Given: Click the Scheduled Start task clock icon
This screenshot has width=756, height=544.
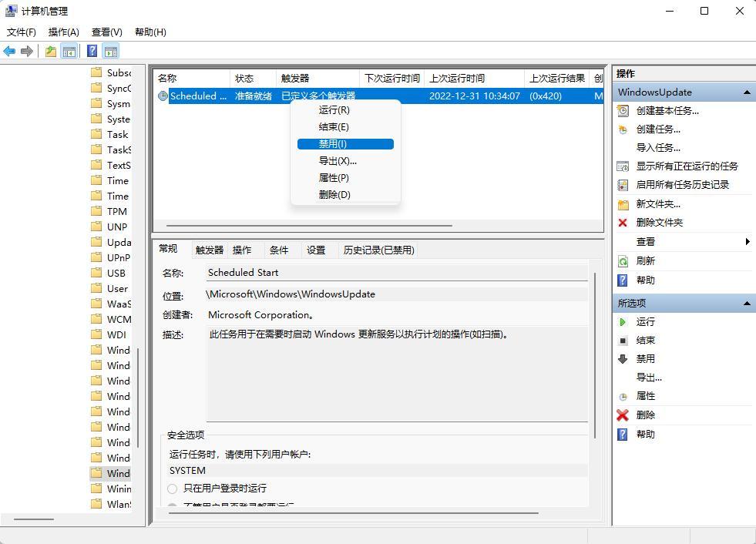Looking at the screenshot, I should point(163,96).
